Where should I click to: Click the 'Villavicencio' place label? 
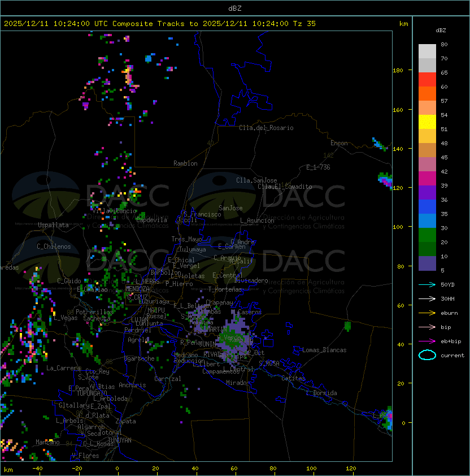[x=114, y=211]
